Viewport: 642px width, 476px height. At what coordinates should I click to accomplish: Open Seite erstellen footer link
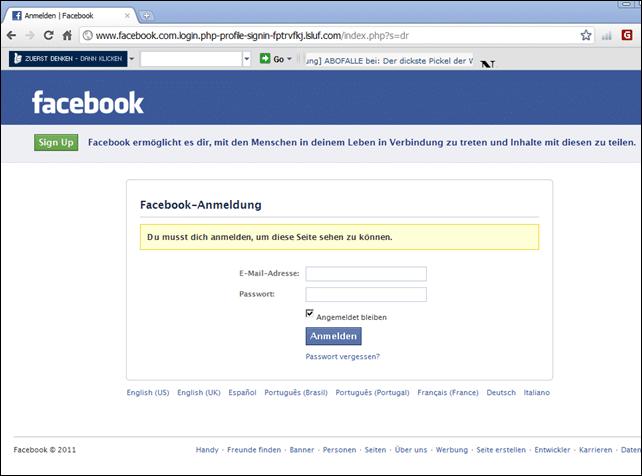pos(501,450)
